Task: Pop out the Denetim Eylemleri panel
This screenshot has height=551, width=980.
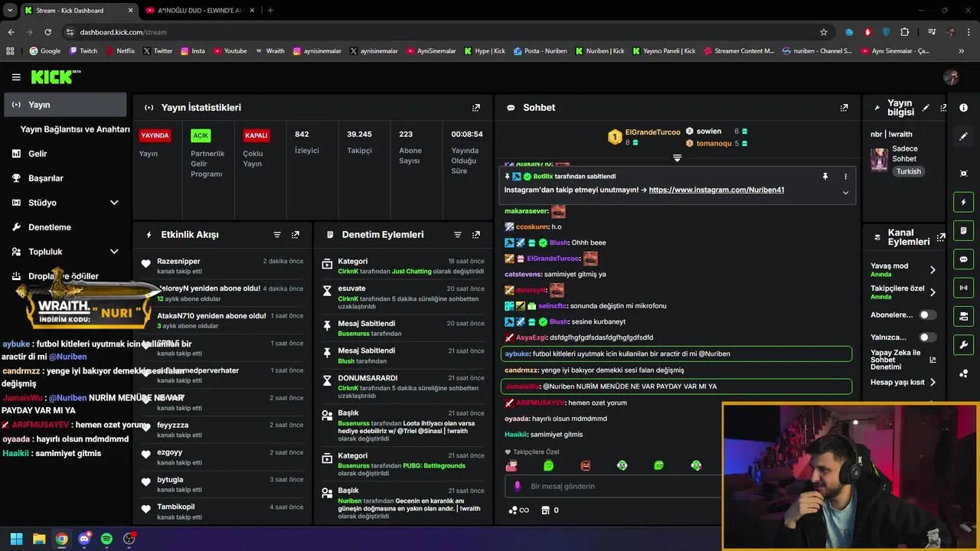Action: [x=476, y=235]
